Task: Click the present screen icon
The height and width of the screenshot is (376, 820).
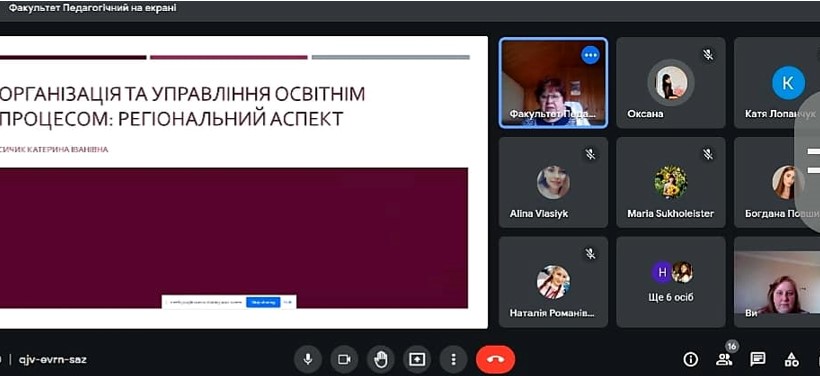Action: [417, 359]
